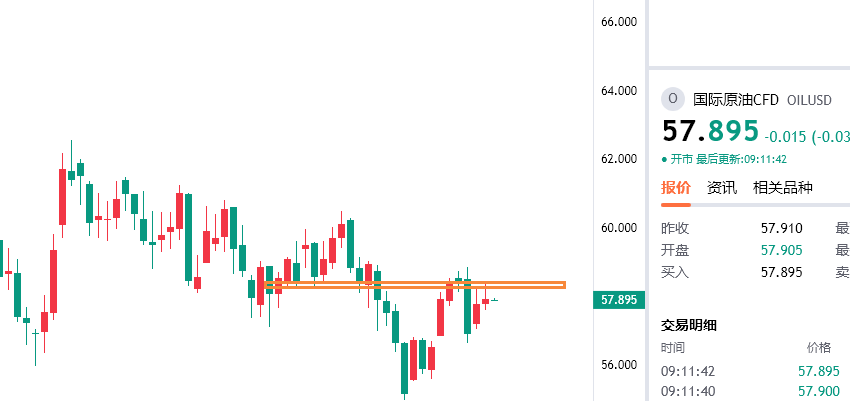Image resolution: width=850 pixels, height=401 pixels.
Task: Click the 开盘 value 57.905
Action: point(782,250)
